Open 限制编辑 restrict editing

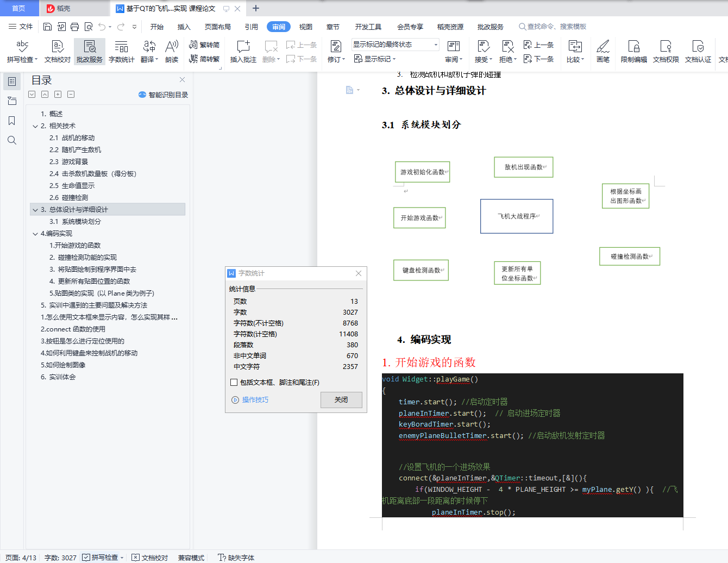click(634, 52)
